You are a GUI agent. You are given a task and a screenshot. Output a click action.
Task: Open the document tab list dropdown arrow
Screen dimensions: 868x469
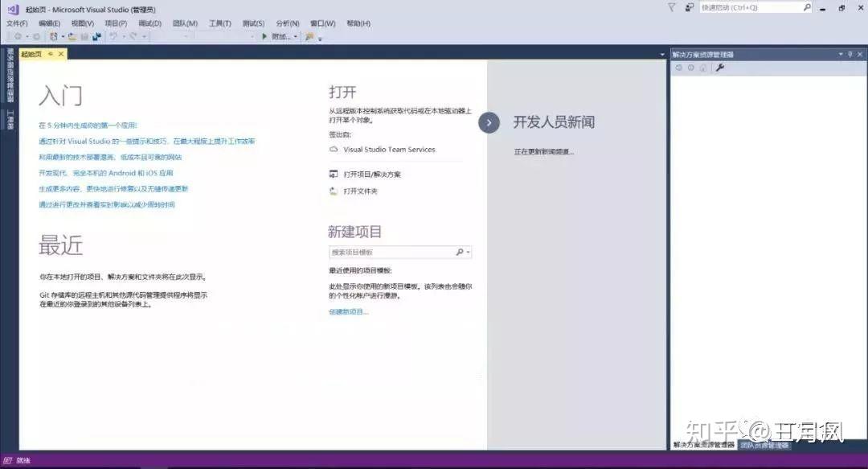662,55
